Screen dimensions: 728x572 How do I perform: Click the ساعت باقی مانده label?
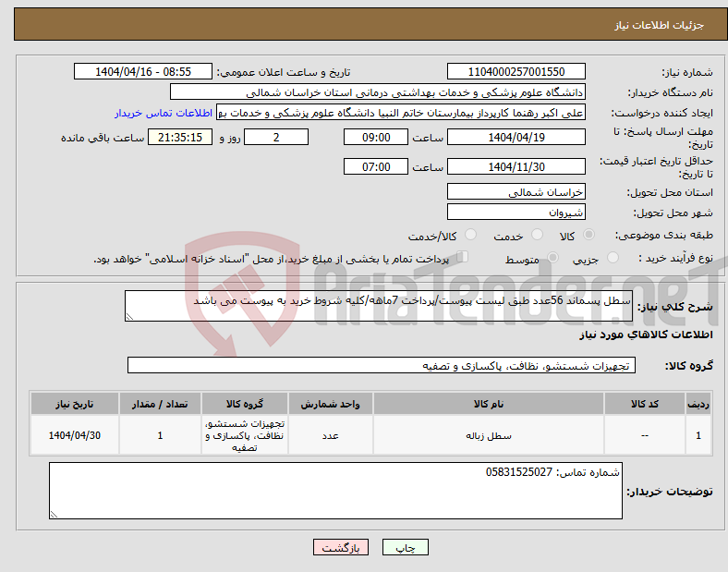(x=103, y=138)
